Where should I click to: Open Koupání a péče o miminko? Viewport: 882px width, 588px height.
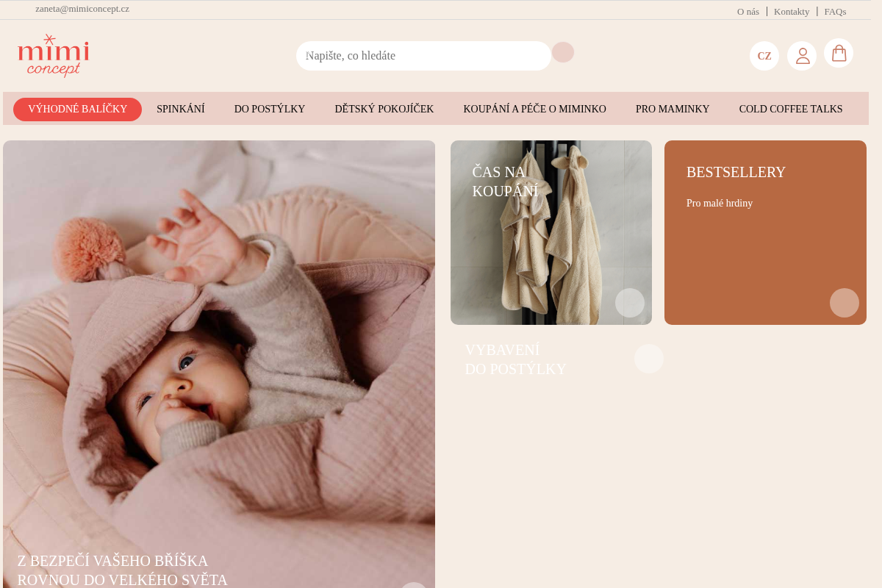pyautogui.click(x=535, y=110)
